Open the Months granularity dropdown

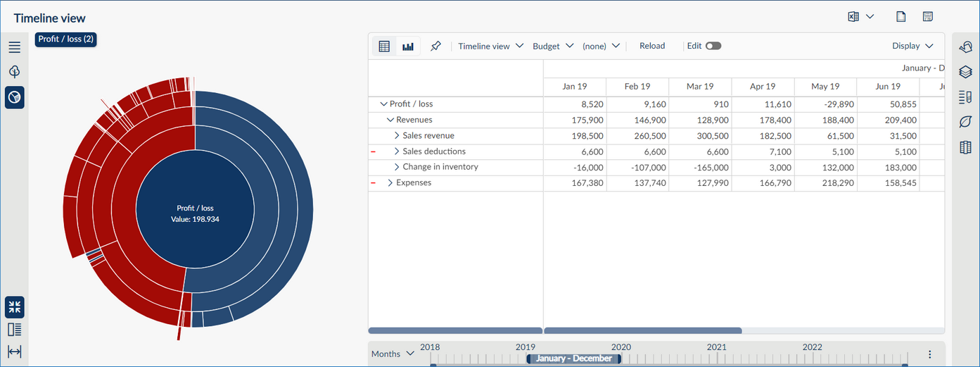click(393, 354)
